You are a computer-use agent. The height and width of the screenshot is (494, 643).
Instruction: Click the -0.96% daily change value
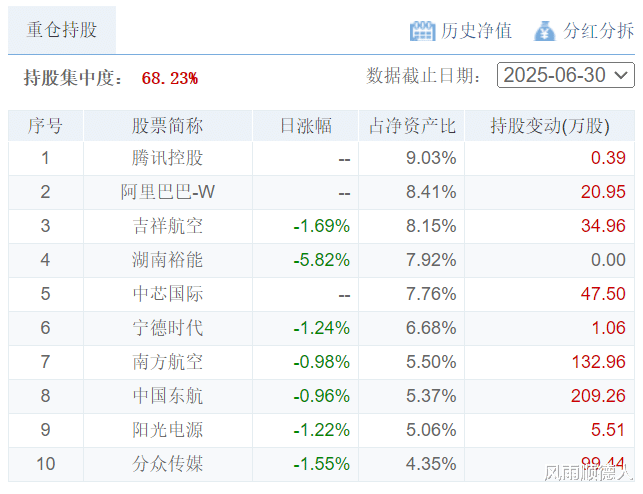[x=322, y=396]
